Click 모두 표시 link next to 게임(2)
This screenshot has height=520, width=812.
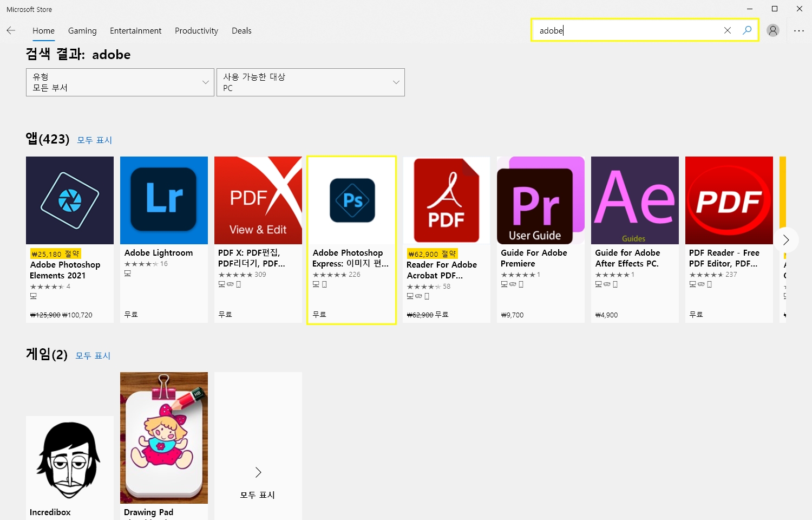pyautogui.click(x=93, y=356)
